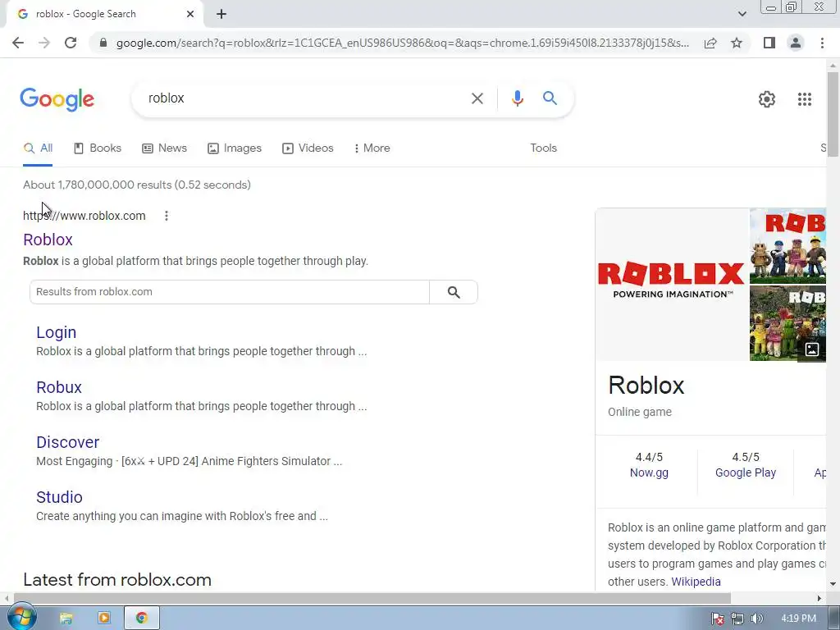840x630 pixels.
Task: Click the vertical scrollbar thumb
Action: point(833,113)
